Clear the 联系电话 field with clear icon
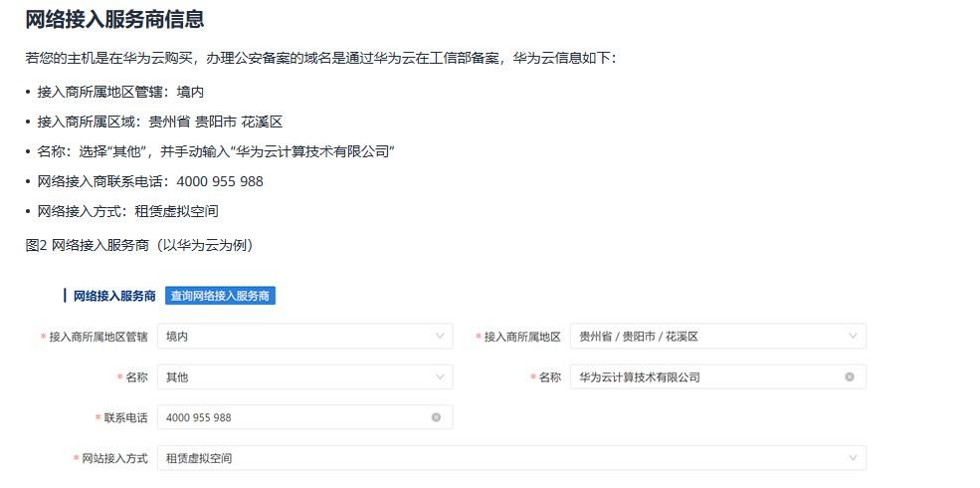This screenshot has width=980, height=488. (x=436, y=417)
